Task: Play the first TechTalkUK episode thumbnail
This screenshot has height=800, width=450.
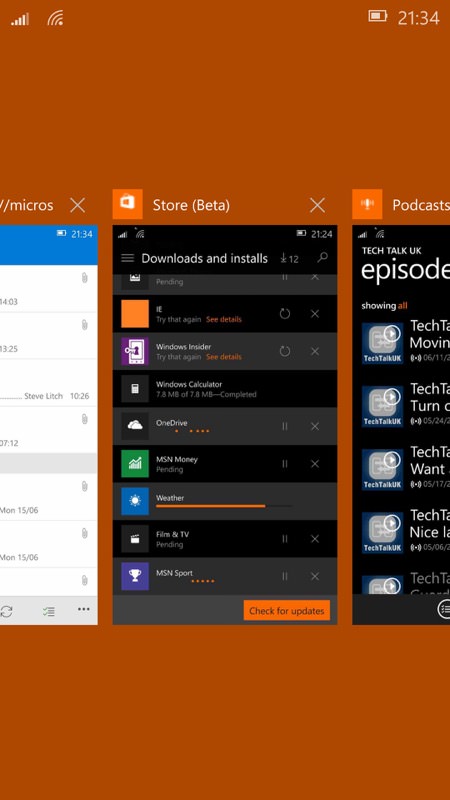Action: pyautogui.click(x=382, y=343)
